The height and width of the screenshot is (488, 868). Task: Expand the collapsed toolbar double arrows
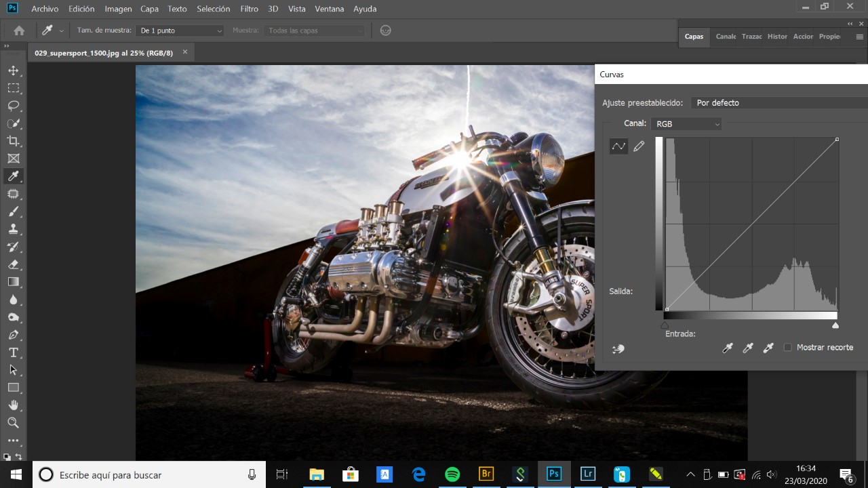pos(7,45)
